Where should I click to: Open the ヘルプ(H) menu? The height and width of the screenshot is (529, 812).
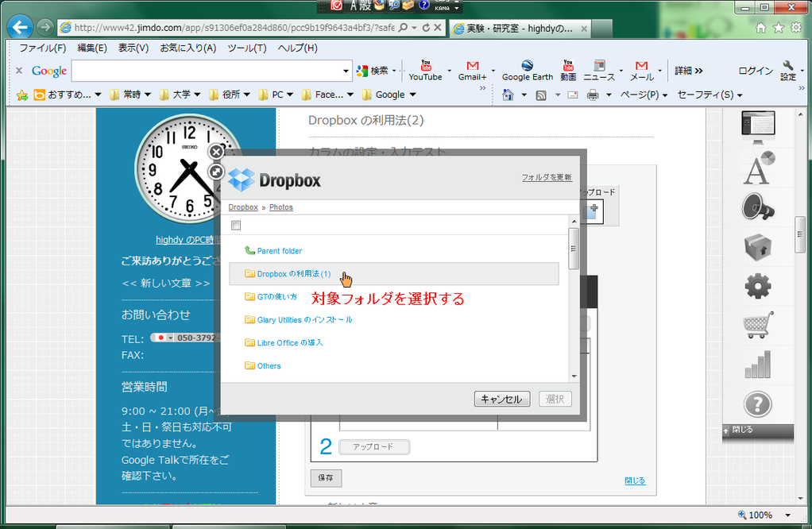pyautogui.click(x=297, y=48)
